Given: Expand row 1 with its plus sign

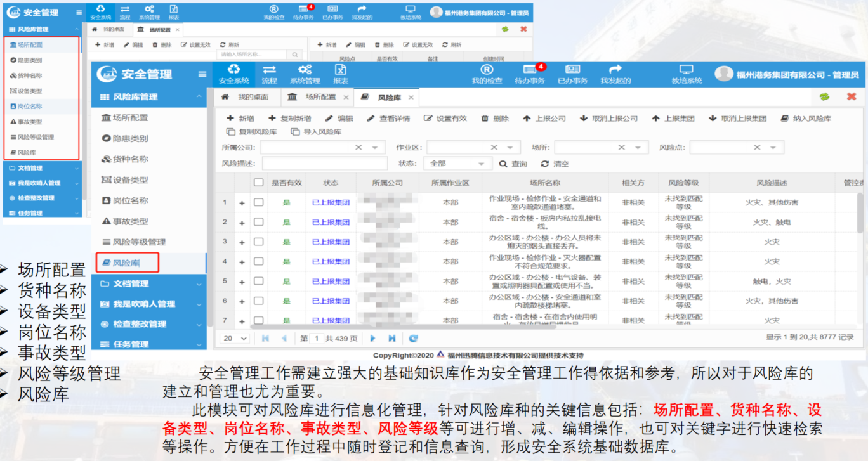Looking at the screenshot, I should (x=242, y=203).
